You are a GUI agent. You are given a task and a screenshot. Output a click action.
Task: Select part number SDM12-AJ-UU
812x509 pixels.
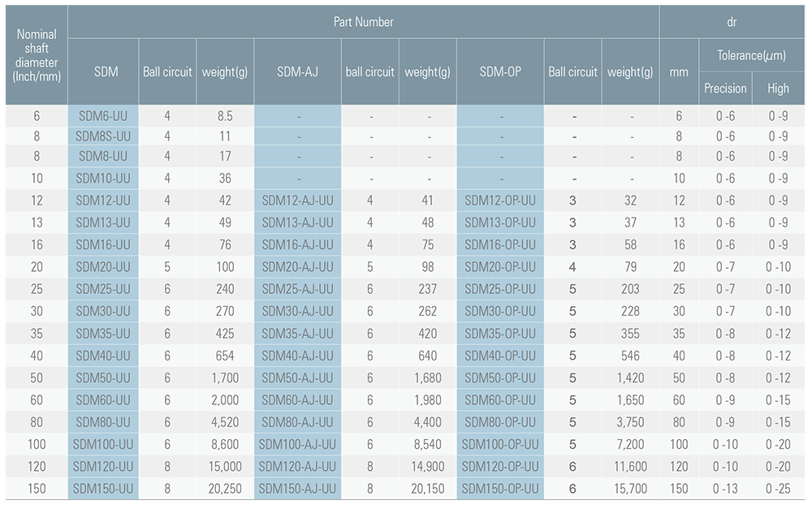(297, 201)
